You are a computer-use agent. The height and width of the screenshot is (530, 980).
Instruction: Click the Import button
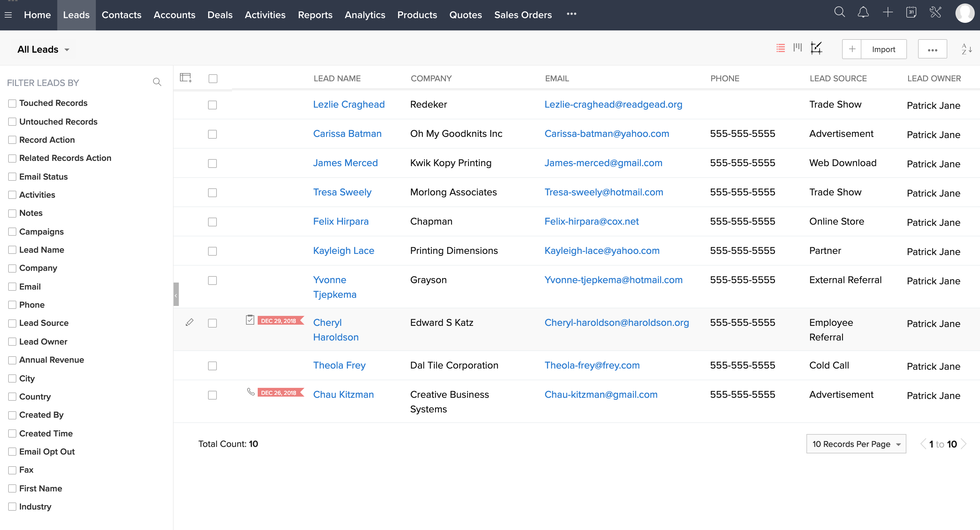[883, 49]
